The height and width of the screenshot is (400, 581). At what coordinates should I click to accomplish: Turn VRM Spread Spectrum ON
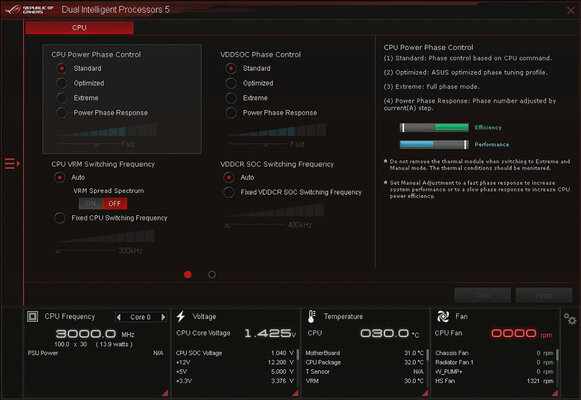(91, 203)
